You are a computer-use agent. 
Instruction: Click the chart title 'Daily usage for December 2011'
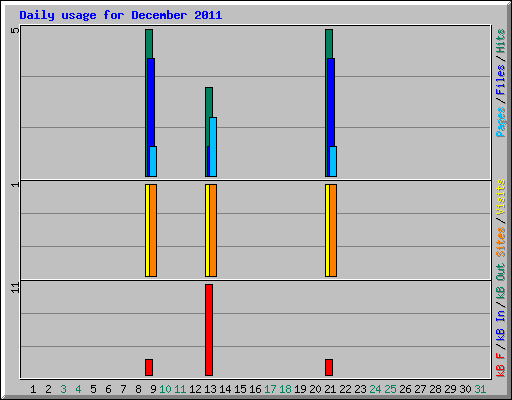[x=121, y=16]
